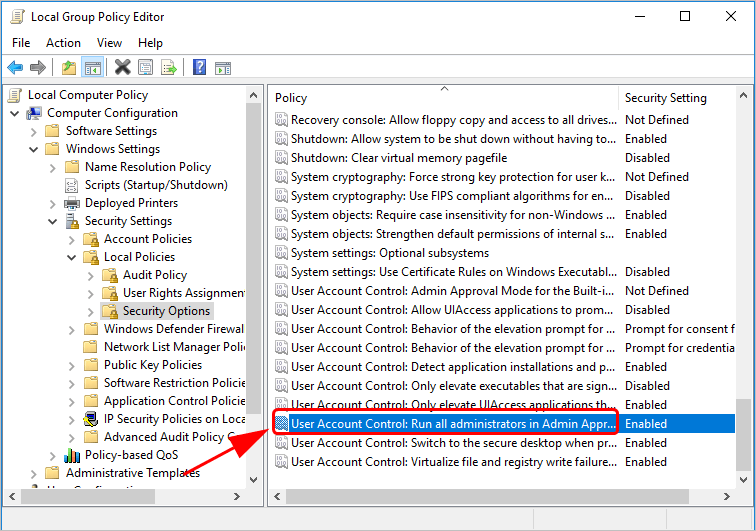756x531 pixels.
Task: Open Properties from the toolbar icon
Action: coord(146,67)
